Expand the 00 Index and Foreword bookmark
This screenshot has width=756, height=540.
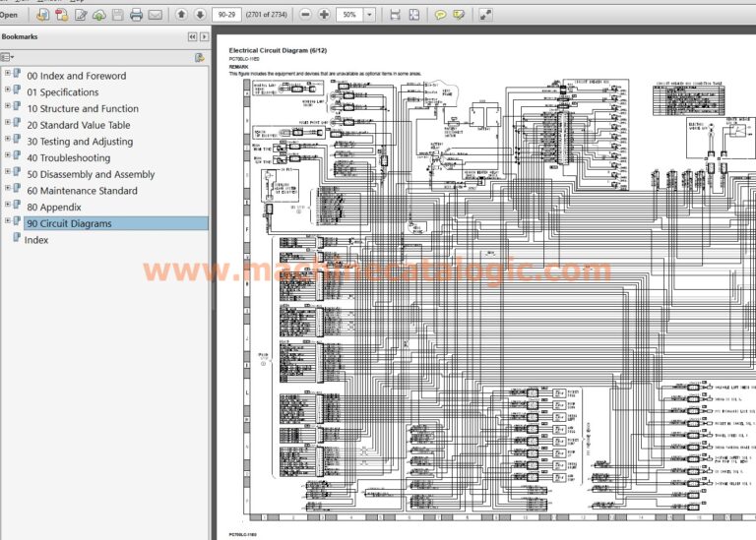point(7,73)
